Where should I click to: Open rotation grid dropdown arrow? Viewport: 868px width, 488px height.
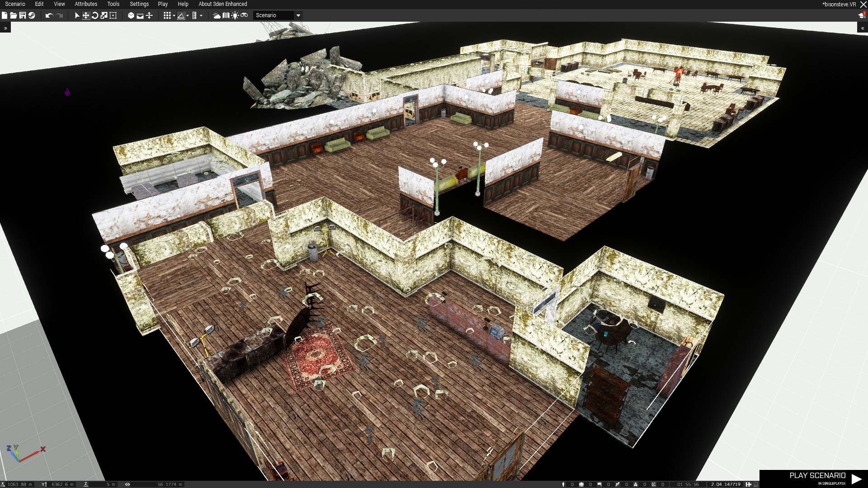188,15
